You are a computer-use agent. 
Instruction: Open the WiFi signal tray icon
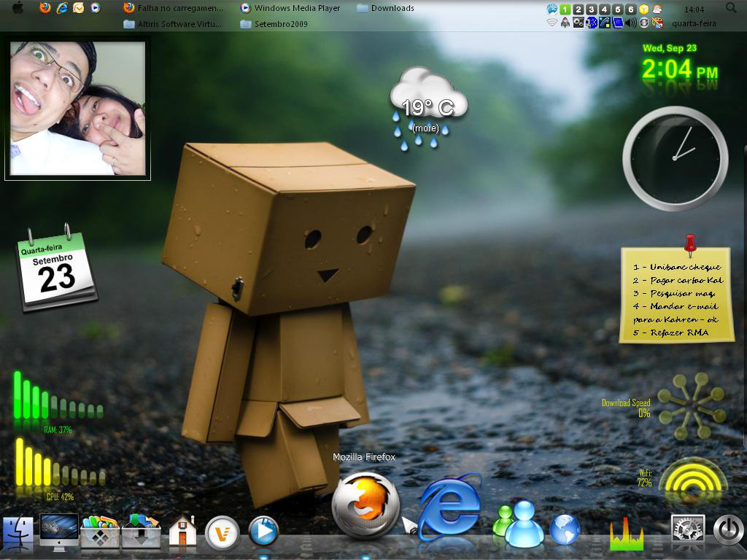click(552, 23)
